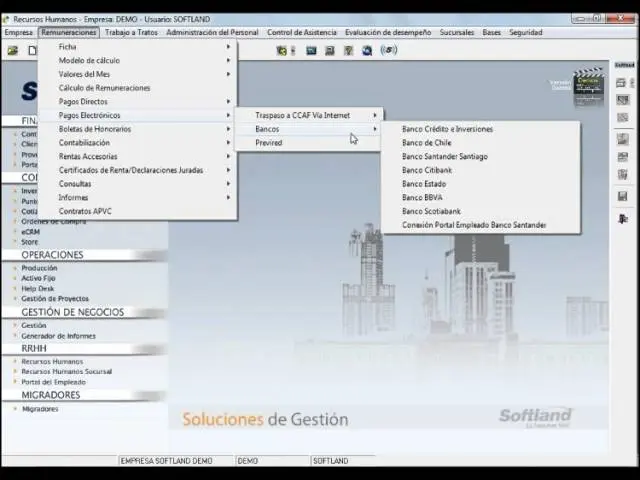The image size is (640, 480).
Task: Open the Bases menu
Action: click(x=491, y=32)
